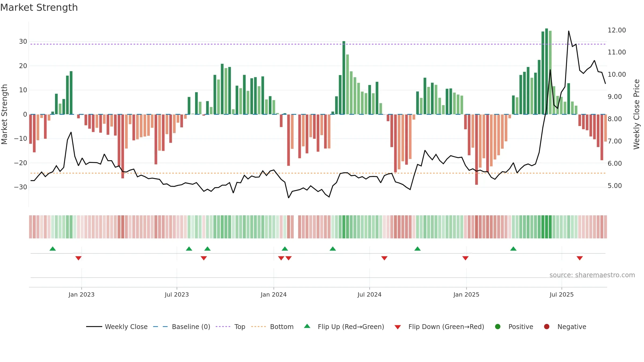Click the orange dotted Bottom threshold line
The height and width of the screenshot is (362, 644).
coord(318,173)
